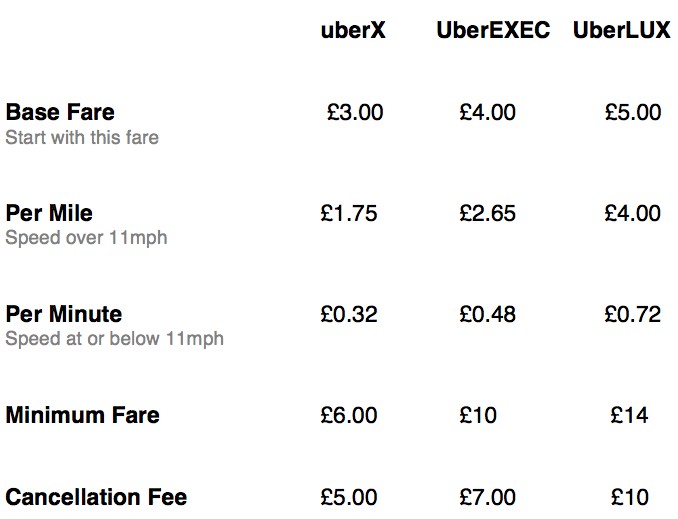Select the 'Start with this fare' subtitle

(x=82, y=138)
